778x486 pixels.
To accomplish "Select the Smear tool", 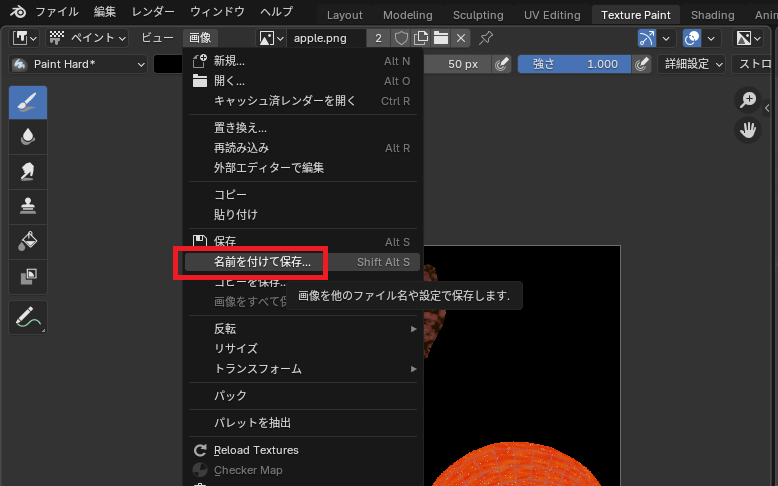I will click(28, 171).
